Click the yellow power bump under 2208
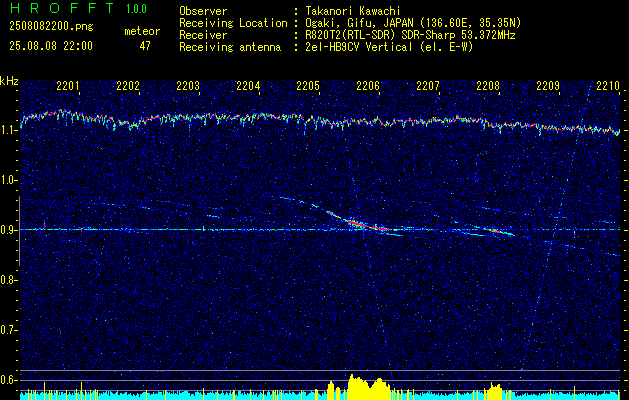This screenshot has width=629, height=400. click(x=493, y=391)
